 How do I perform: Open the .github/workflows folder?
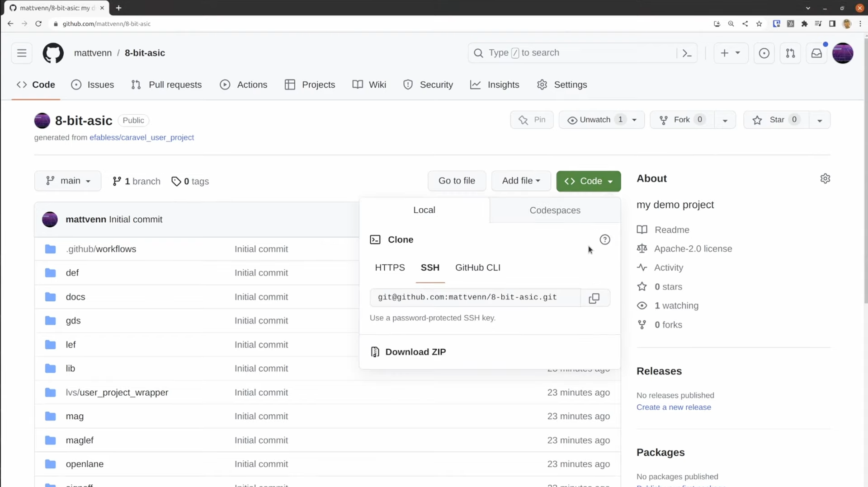[101, 249]
